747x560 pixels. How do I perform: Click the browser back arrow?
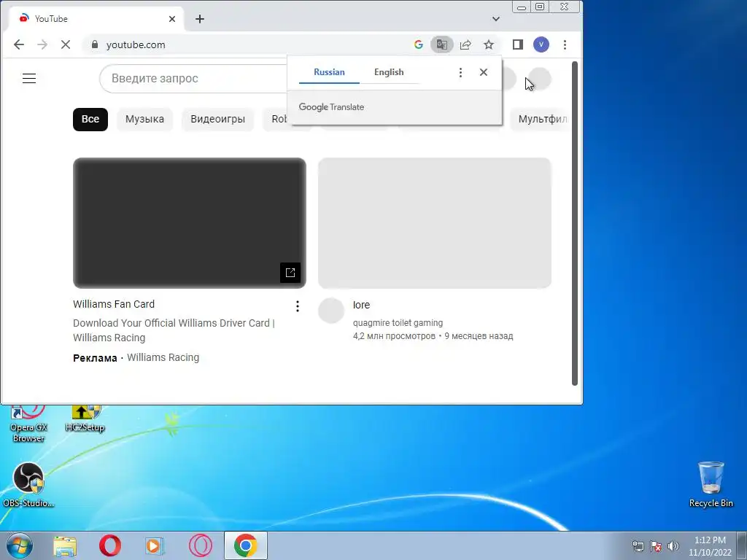tap(18, 44)
